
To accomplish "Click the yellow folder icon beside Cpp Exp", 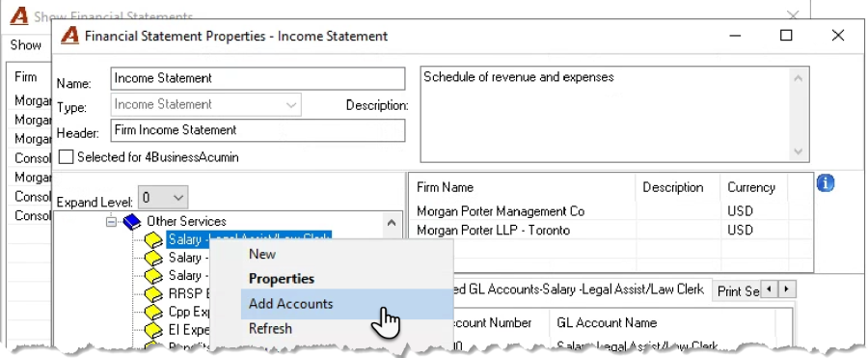I will tap(153, 312).
